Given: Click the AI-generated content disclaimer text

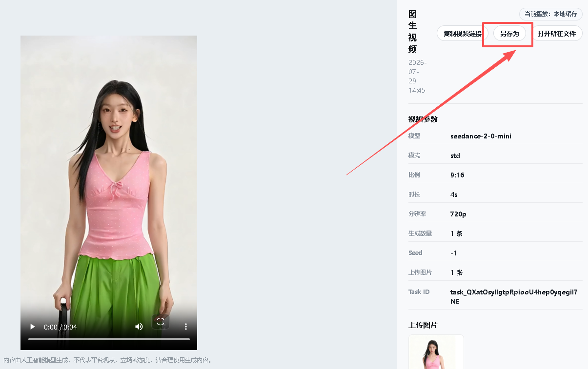Looking at the screenshot, I should (108, 360).
